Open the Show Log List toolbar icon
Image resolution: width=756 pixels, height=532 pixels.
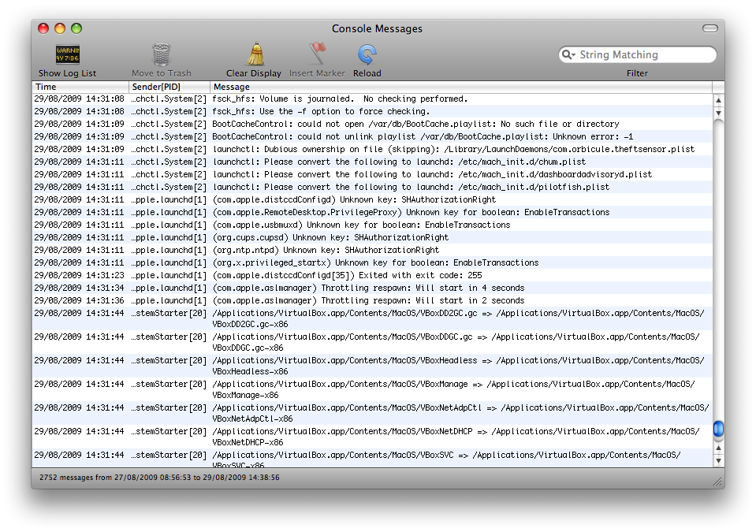68,55
